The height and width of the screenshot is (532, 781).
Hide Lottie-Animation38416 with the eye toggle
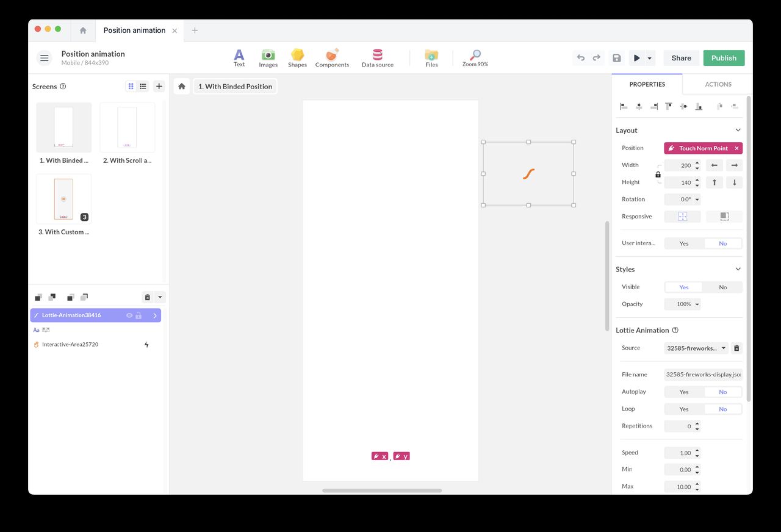pyautogui.click(x=129, y=315)
